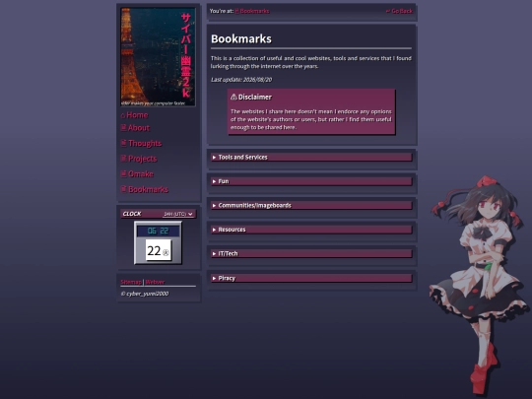Expand the Resources section
Viewport: 532px width, 399px height.
click(x=311, y=230)
